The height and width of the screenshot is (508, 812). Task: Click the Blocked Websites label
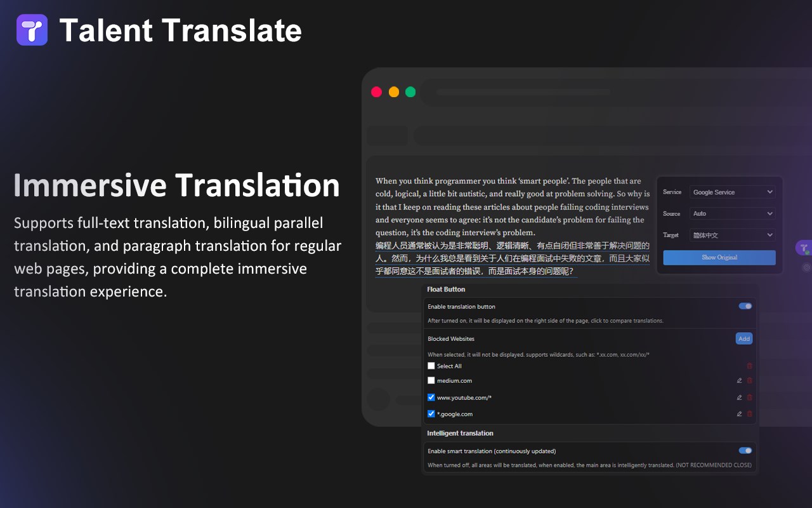(x=451, y=338)
